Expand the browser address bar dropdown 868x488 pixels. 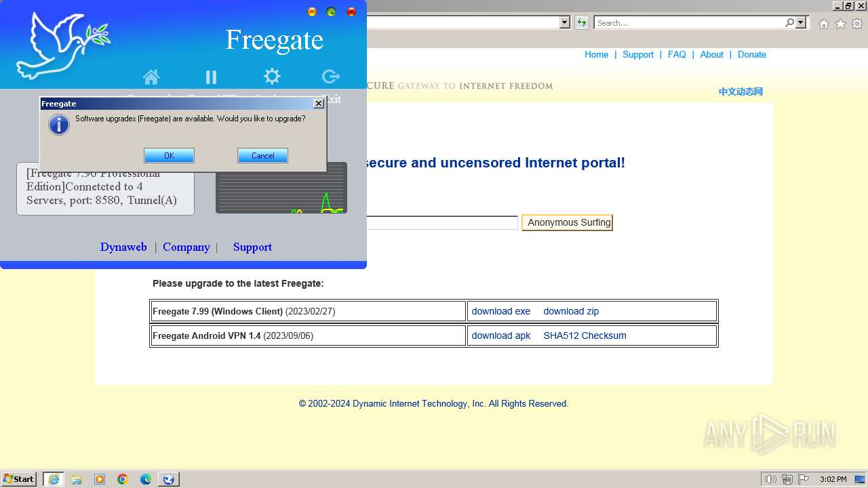click(x=564, y=22)
